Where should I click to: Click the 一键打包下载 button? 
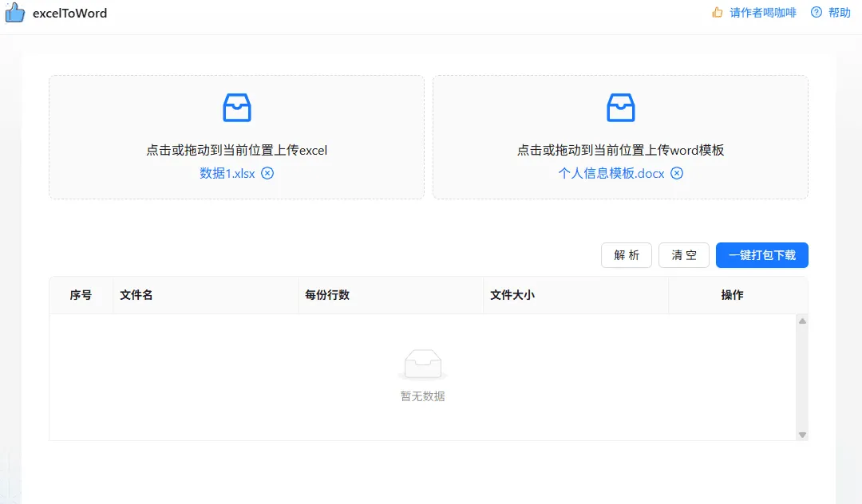[x=762, y=255]
